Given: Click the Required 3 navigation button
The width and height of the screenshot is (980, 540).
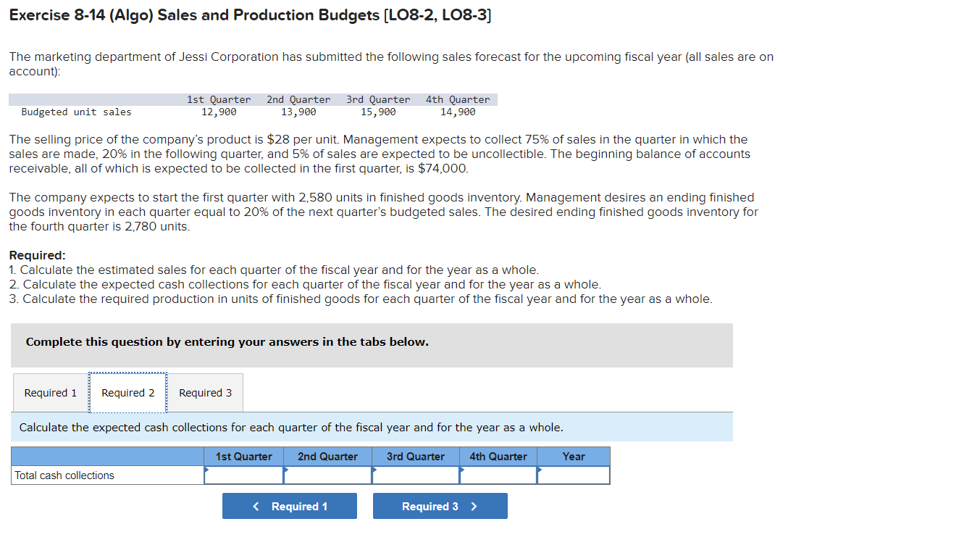Looking at the screenshot, I should pos(440,505).
